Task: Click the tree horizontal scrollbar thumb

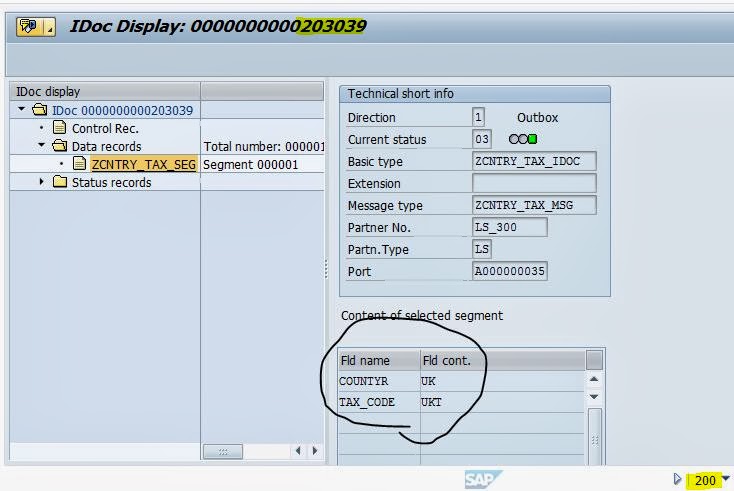Action: pyautogui.click(x=223, y=451)
